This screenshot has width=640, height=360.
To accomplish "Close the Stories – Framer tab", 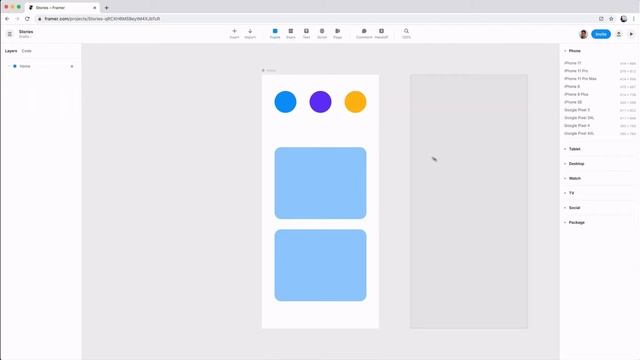I will pos(94,8).
